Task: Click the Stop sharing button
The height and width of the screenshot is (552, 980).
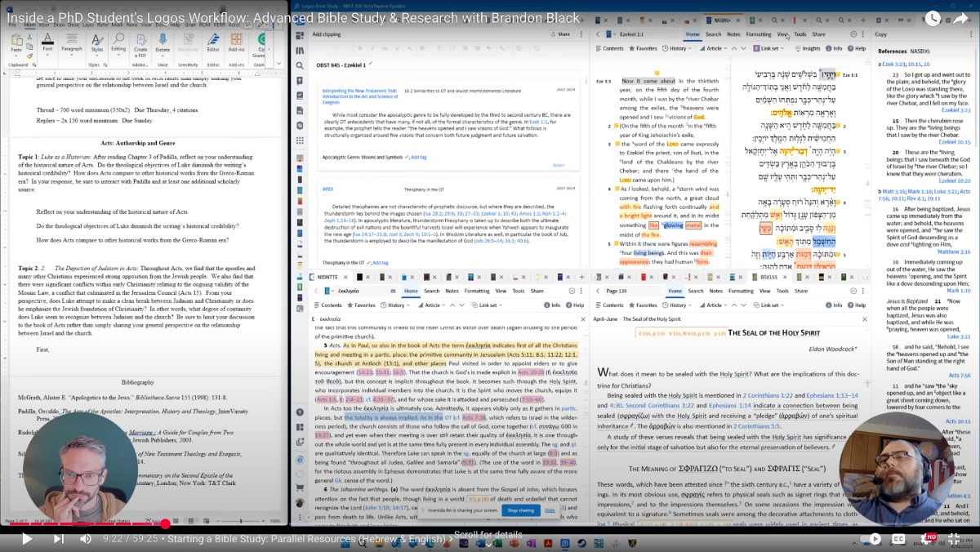Action: coord(520,510)
